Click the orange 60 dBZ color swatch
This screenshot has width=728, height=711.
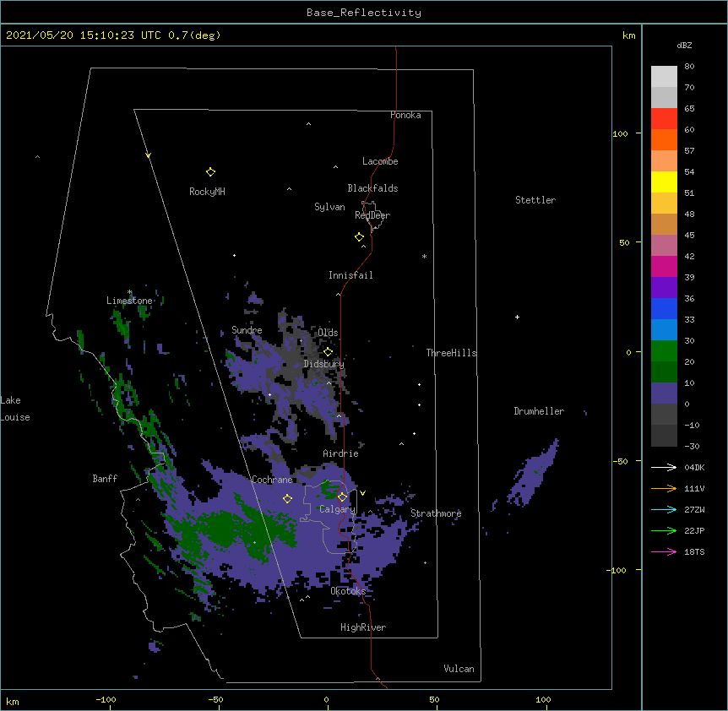point(664,139)
